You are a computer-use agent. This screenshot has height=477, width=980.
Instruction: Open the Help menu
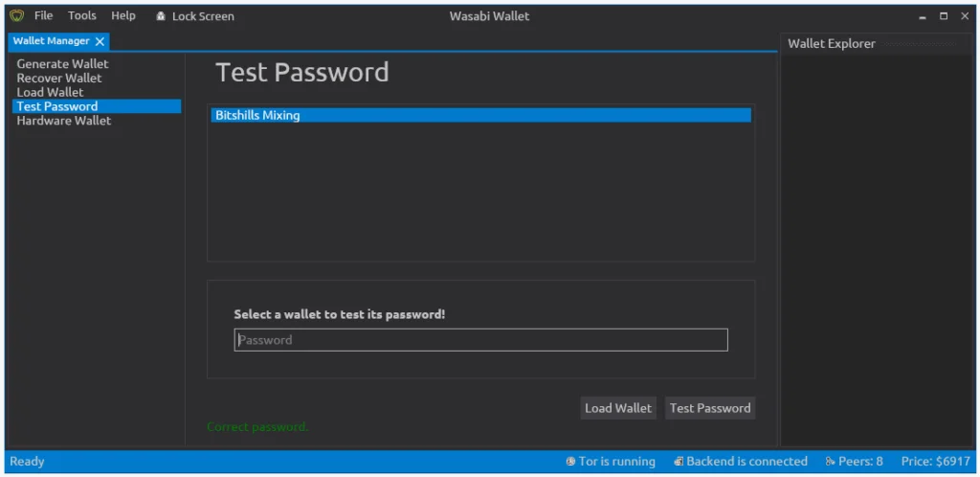(123, 15)
